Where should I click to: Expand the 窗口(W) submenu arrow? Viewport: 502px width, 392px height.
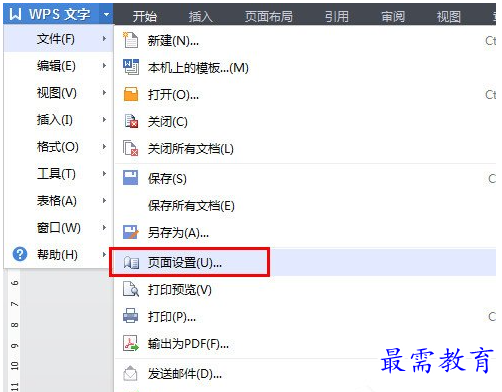[104, 227]
